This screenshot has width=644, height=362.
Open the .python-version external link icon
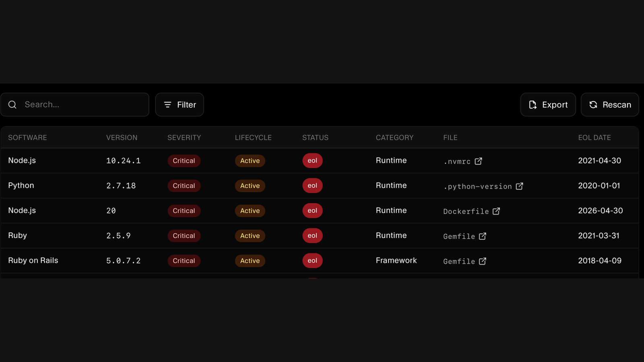[x=520, y=186]
